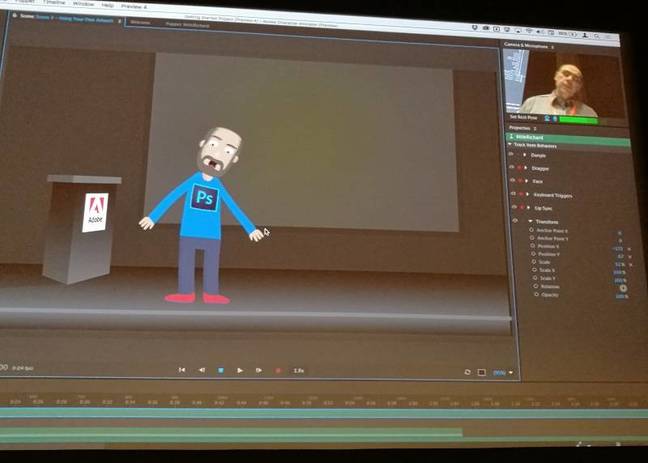
Task: Select the blue track in the timeline
Action: point(324,413)
